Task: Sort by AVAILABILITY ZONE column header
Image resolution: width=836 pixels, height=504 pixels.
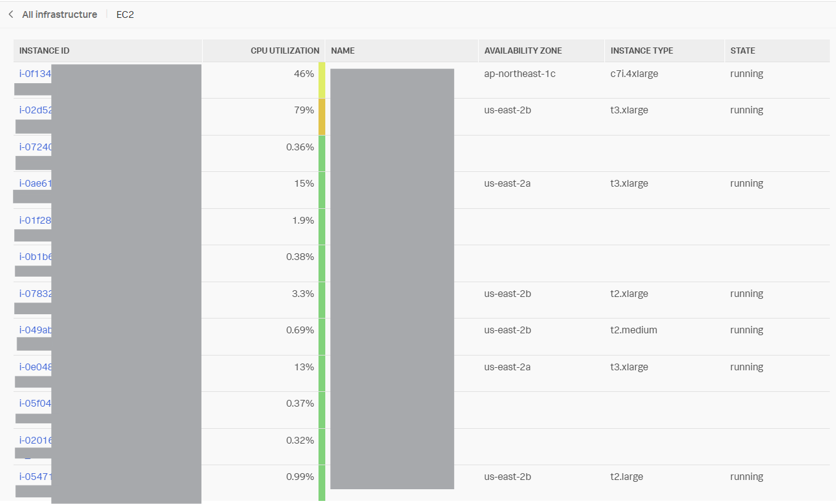Action: pyautogui.click(x=523, y=51)
